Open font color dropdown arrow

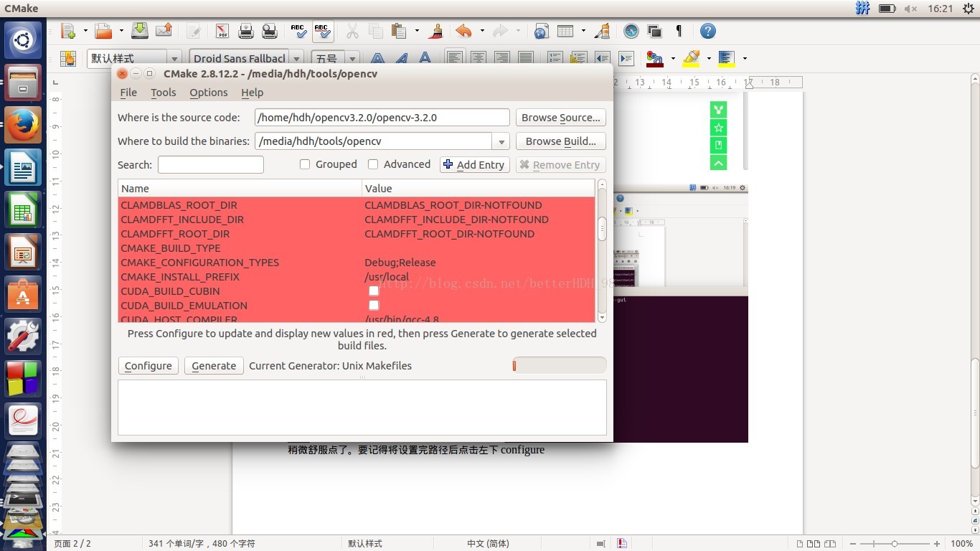(672, 58)
